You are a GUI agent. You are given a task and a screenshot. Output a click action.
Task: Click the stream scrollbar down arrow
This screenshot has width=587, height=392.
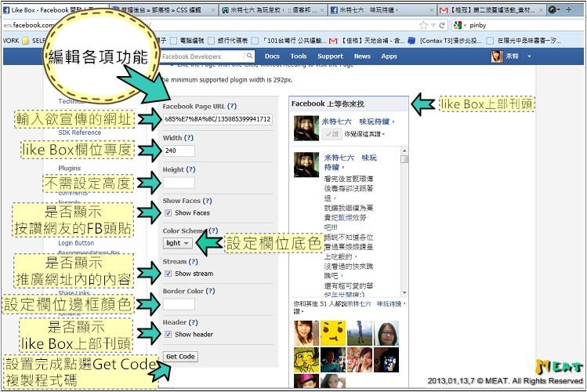point(404,292)
